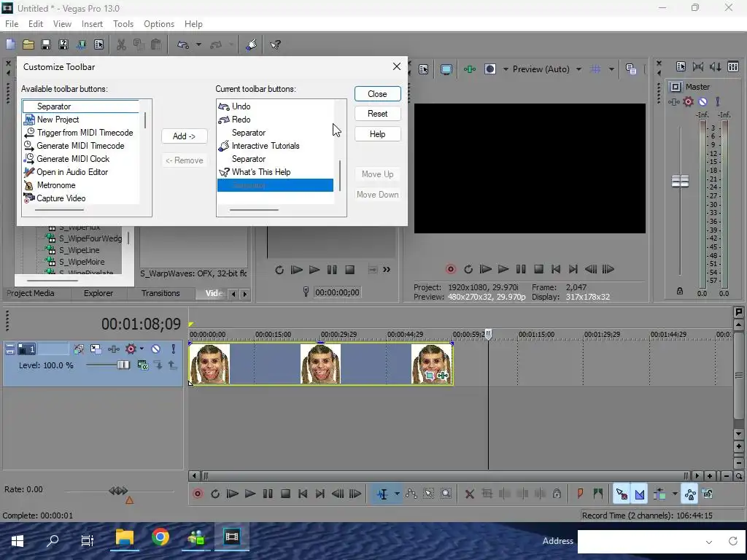Viewport: 747px width, 560px height.
Task: Click the Close button in Customize Toolbar dialog
Action: (x=377, y=94)
